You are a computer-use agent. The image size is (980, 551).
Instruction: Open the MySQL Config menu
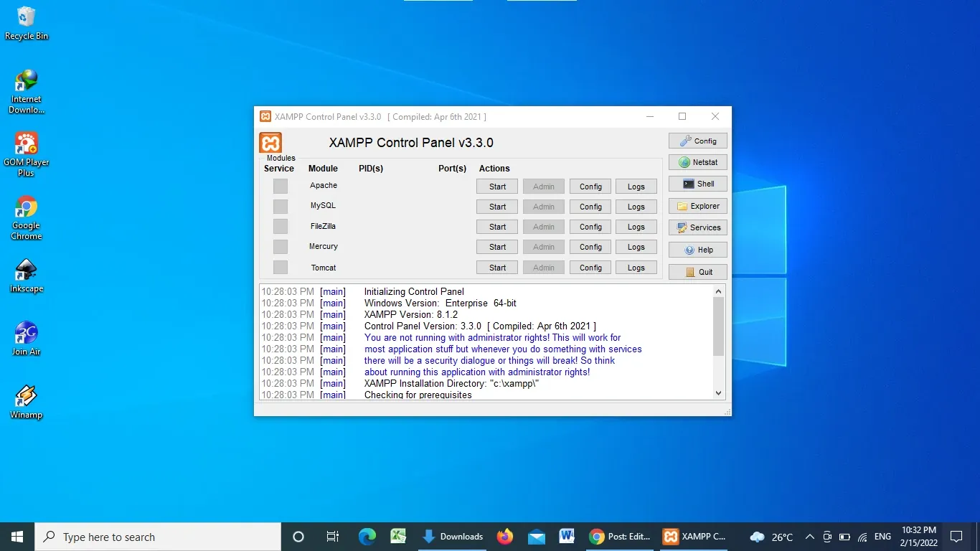click(x=590, y=207)
